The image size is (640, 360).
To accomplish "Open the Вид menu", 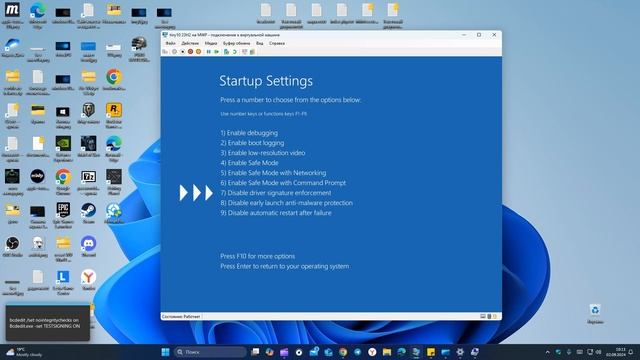I will [x=260, y=43].
